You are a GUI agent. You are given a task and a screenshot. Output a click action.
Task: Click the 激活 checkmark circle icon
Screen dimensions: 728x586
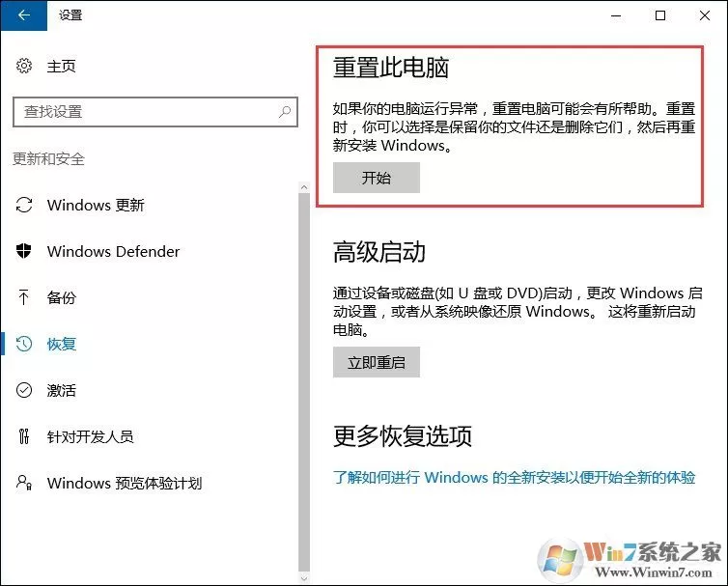[24, 390]
